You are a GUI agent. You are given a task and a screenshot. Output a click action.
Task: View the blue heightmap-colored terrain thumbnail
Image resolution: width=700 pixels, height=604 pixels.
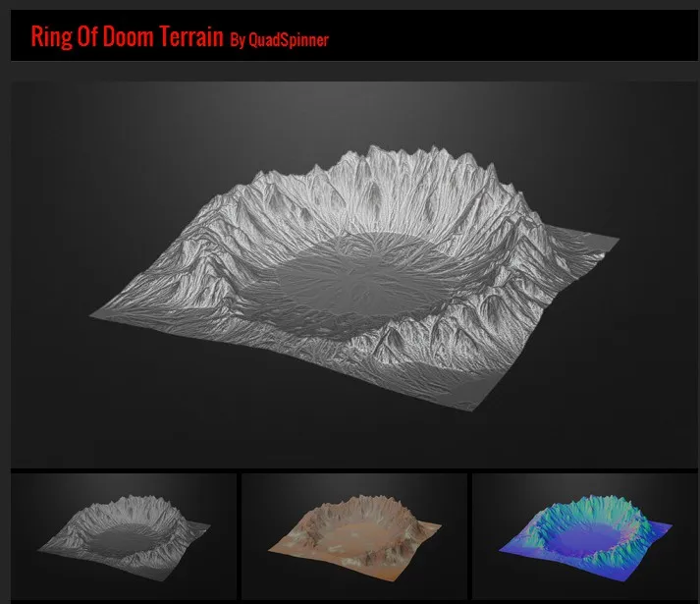pos(585,536)
